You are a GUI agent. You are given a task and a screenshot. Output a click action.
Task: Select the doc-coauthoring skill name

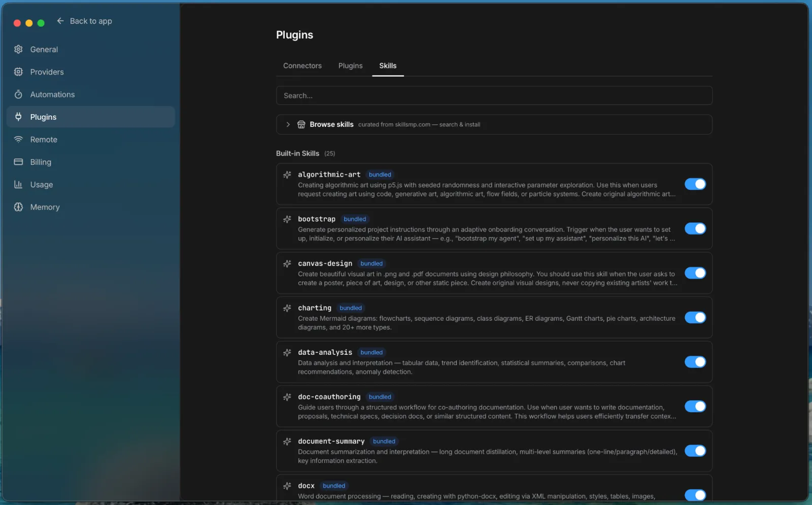[x=329, y=397]
